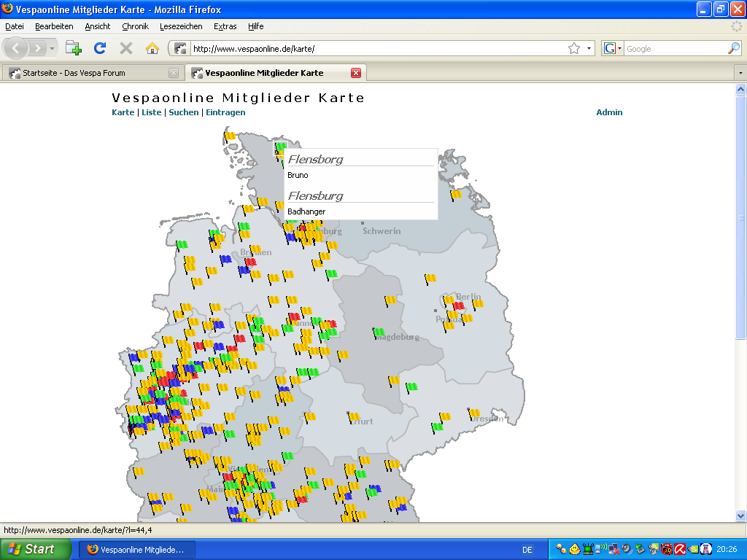The image size is (747, 560).
Task: Open the Lesezeichen menu
Action: point(181,26)
